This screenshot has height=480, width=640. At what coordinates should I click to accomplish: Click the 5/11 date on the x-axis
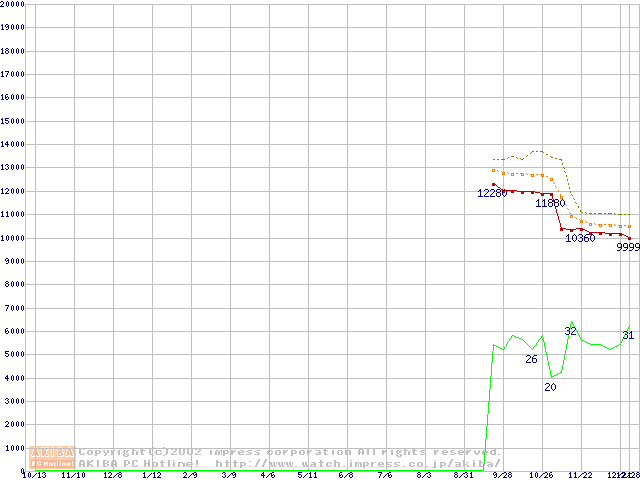(x=308, y=475)
